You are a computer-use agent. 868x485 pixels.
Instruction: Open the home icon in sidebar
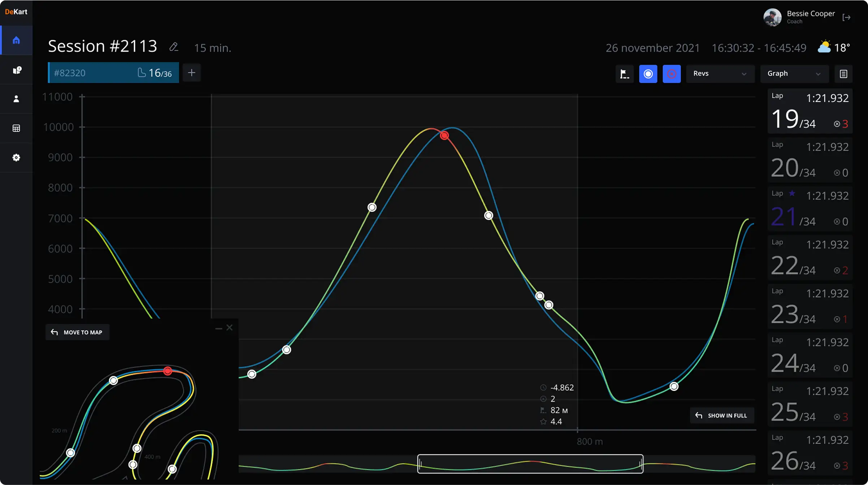(x=16, y=40)
